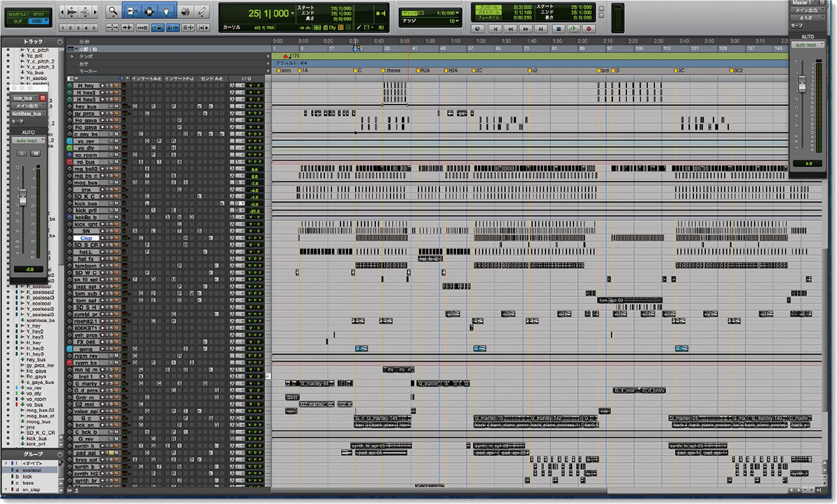The height and width of the screenshot is (504, 837).
Task: Expand the tempo ruler editor
Action: 70,56
